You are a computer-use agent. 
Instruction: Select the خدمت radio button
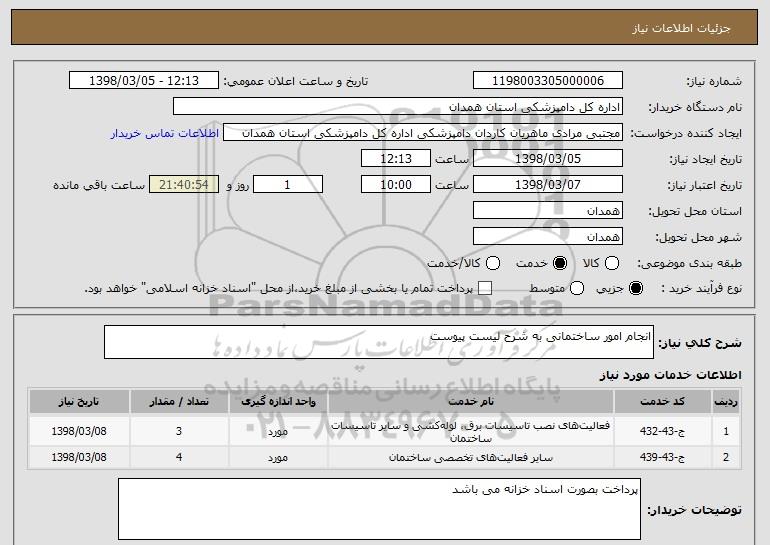tap(560, 263)
